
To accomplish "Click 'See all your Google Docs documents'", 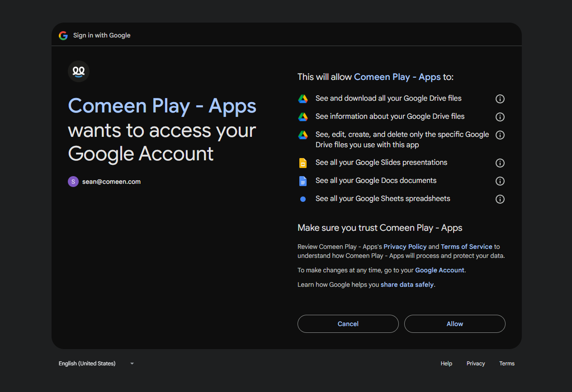I will [376, 180].
